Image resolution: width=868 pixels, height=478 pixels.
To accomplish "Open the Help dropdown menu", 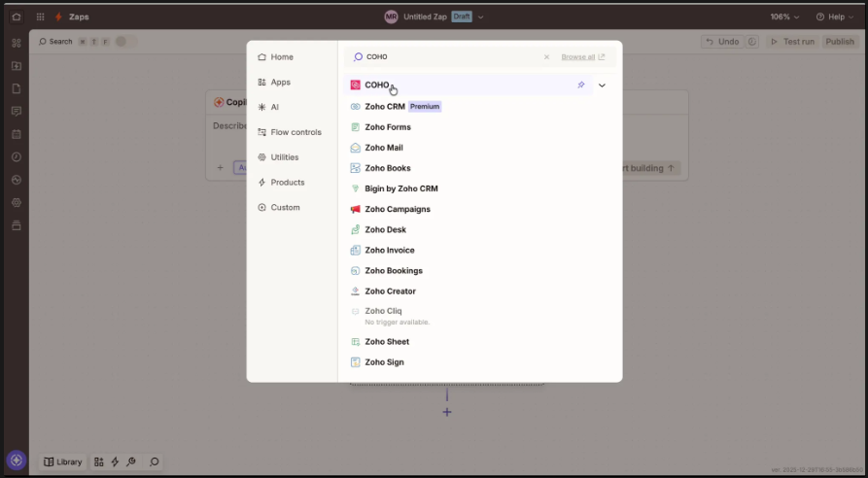I will (x=834, y=17).
